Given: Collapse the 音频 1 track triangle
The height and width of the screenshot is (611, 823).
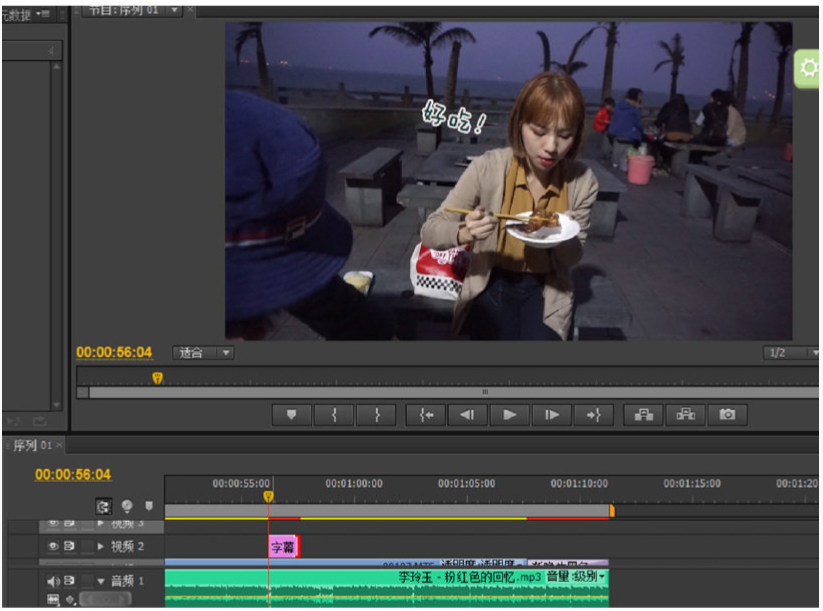Looking at the screenshot, I should [100, 581].
